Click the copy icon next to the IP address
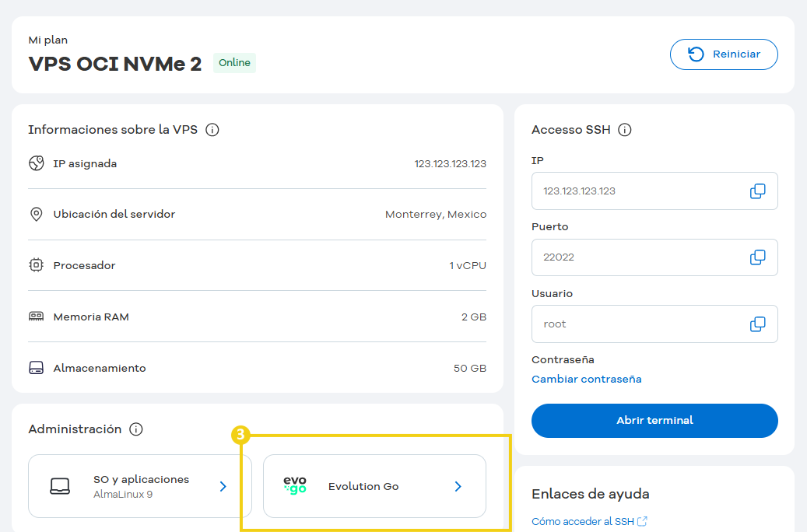 point(756,191)
